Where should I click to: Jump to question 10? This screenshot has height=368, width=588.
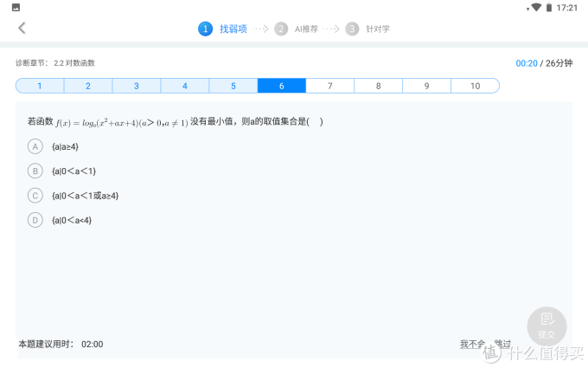(x=475, y=86)
